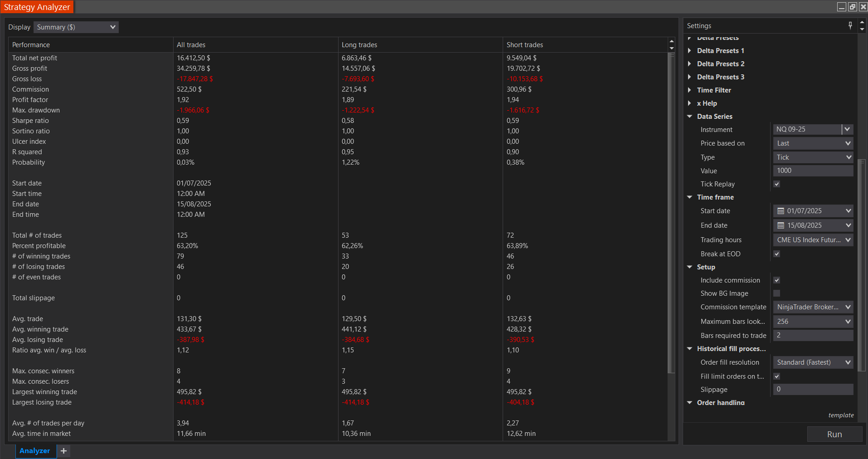Click the Short trades column header
The height and width of the screenshot is (459, 868).
[585, 45]
